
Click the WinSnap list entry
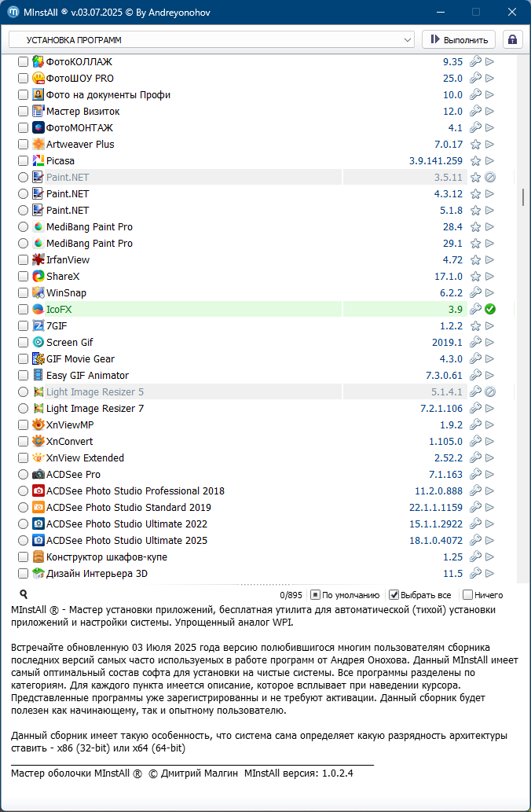click(x=66, y=292)
